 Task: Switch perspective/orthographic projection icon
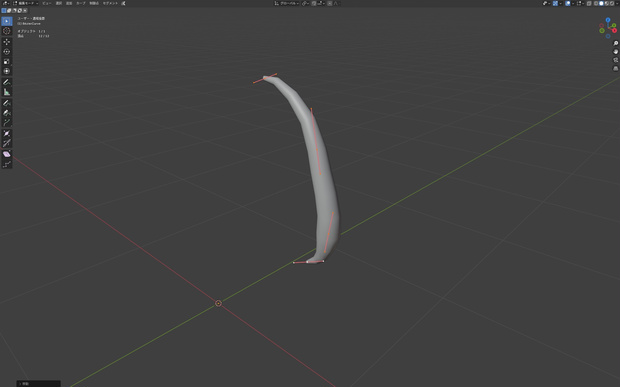tap(615, 68)
